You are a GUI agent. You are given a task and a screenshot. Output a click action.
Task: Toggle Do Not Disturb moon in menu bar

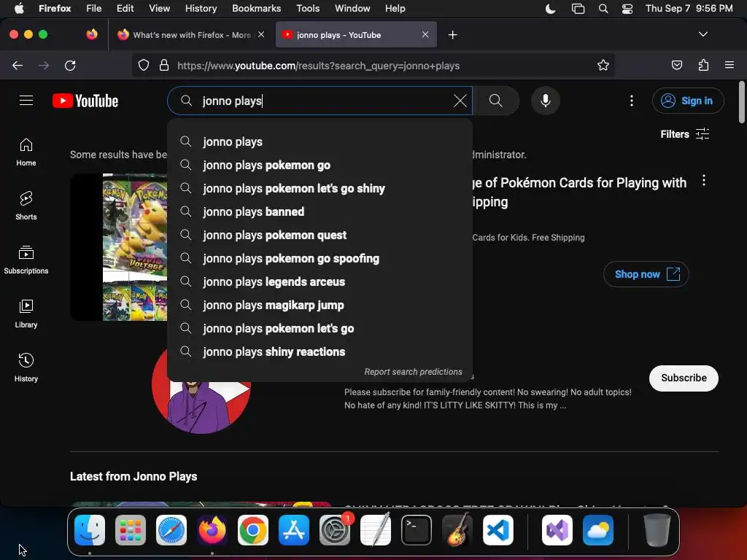[x=551, y=9]
